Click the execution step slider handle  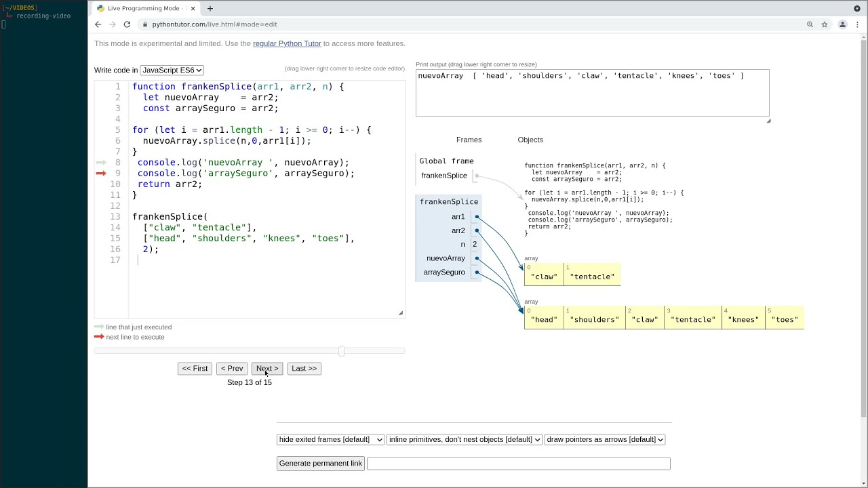pyautogui.click(x=342, y=351)
